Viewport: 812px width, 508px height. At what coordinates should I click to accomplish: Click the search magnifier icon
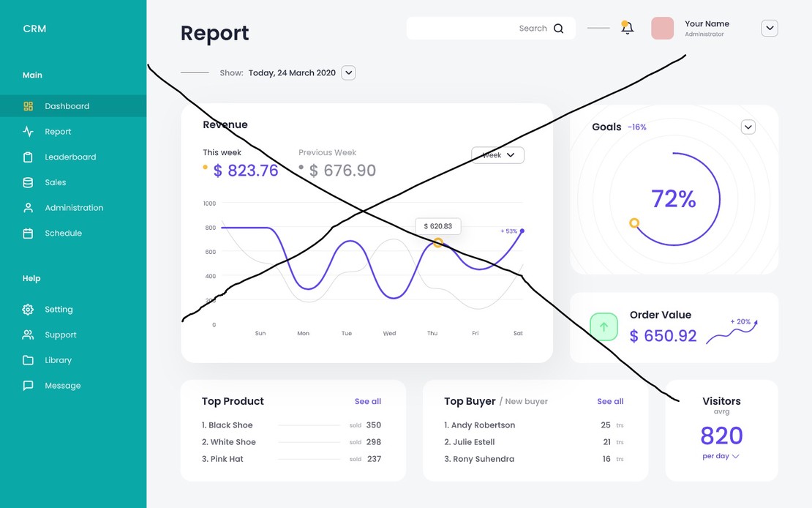pos(559,29)
